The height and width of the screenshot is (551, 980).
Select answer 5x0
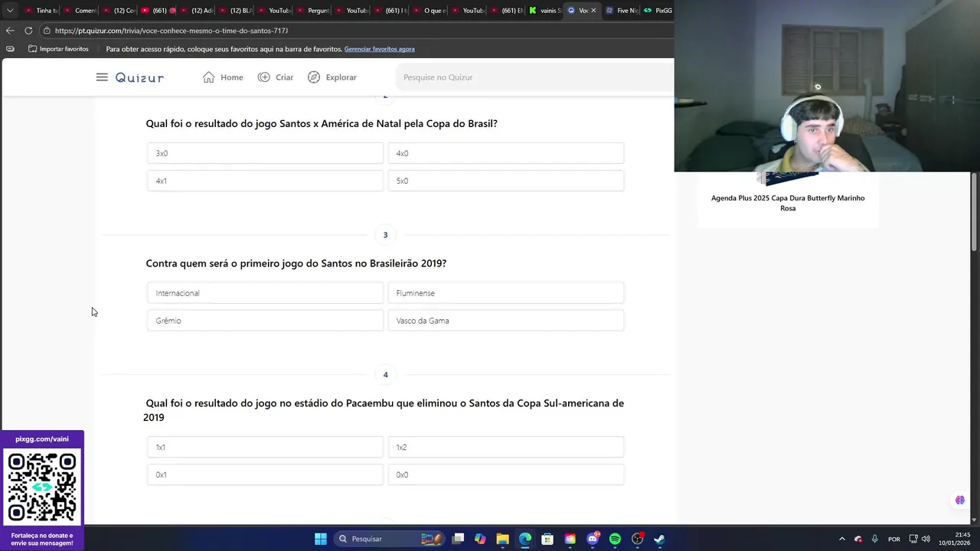[506, 181]
